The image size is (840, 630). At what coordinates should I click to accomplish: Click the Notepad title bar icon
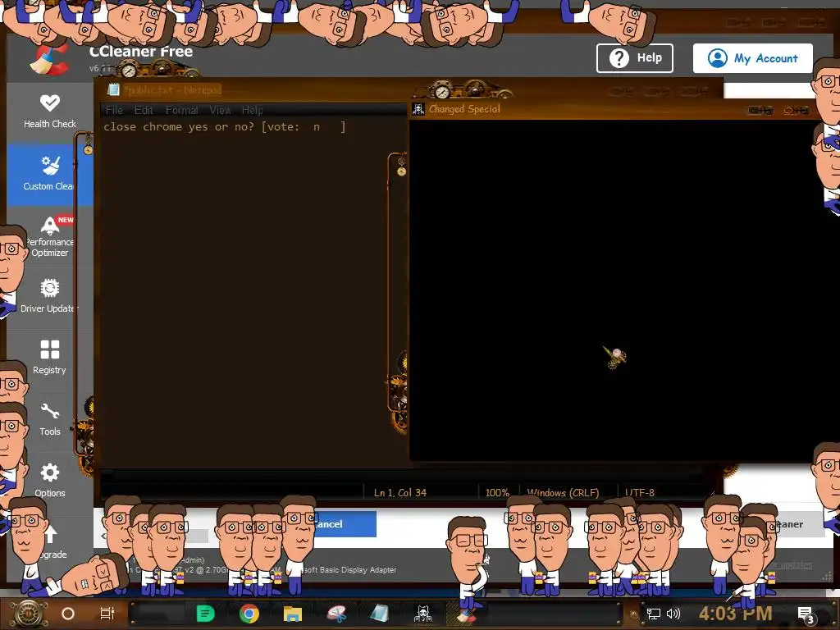pos(113,89)
